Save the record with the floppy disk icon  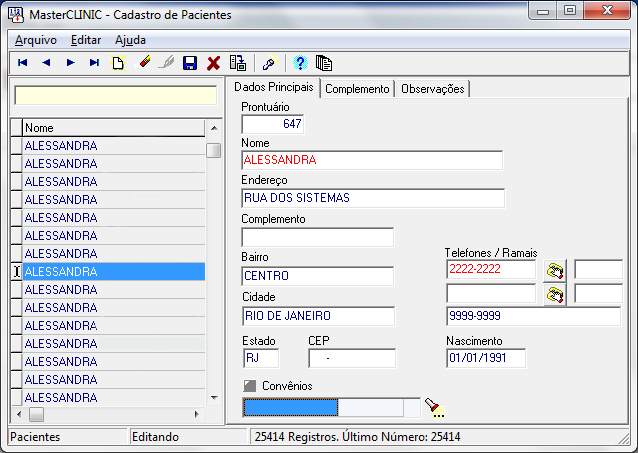pos(190,63)
